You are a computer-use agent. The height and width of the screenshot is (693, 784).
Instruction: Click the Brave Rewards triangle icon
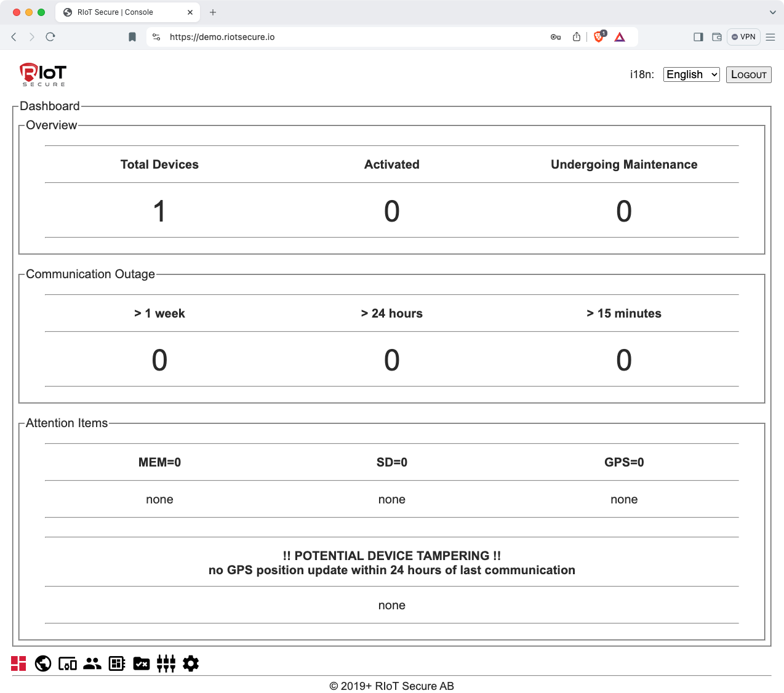pyautogui.click(x=620, y=37)
